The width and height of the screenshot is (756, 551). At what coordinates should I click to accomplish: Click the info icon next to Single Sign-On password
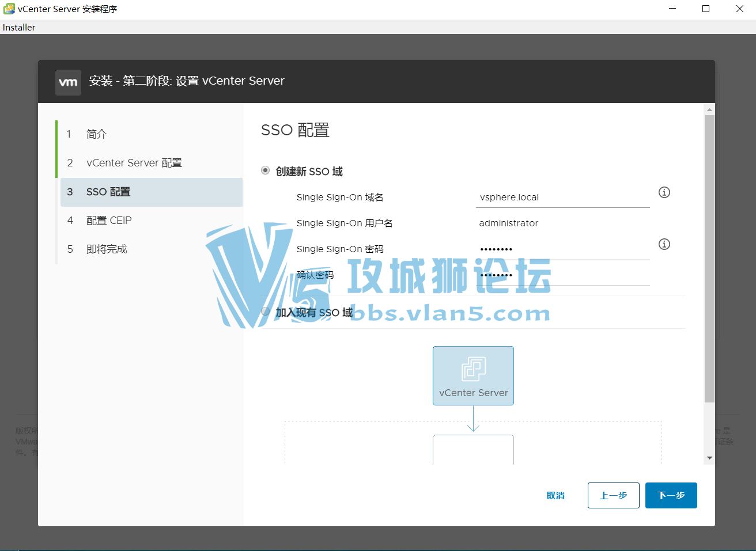(664, 244)
